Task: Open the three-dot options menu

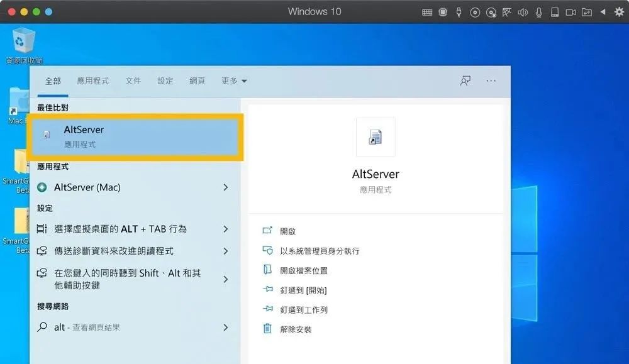Action: coord(491,81)
